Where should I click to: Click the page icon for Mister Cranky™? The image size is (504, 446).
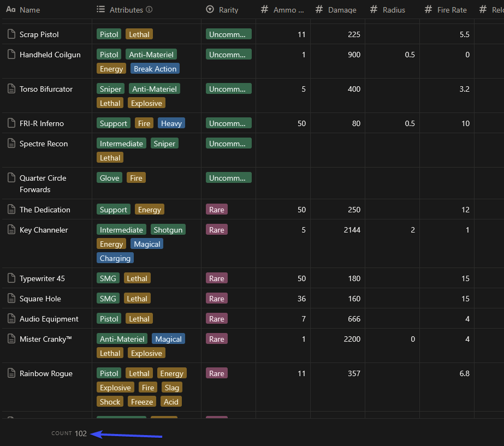11,339
